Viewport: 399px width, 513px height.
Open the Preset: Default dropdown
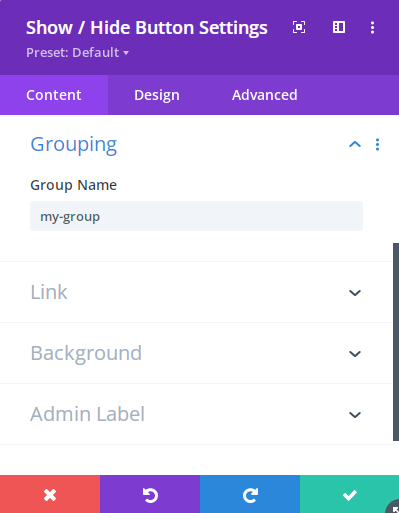coord(78,53)
